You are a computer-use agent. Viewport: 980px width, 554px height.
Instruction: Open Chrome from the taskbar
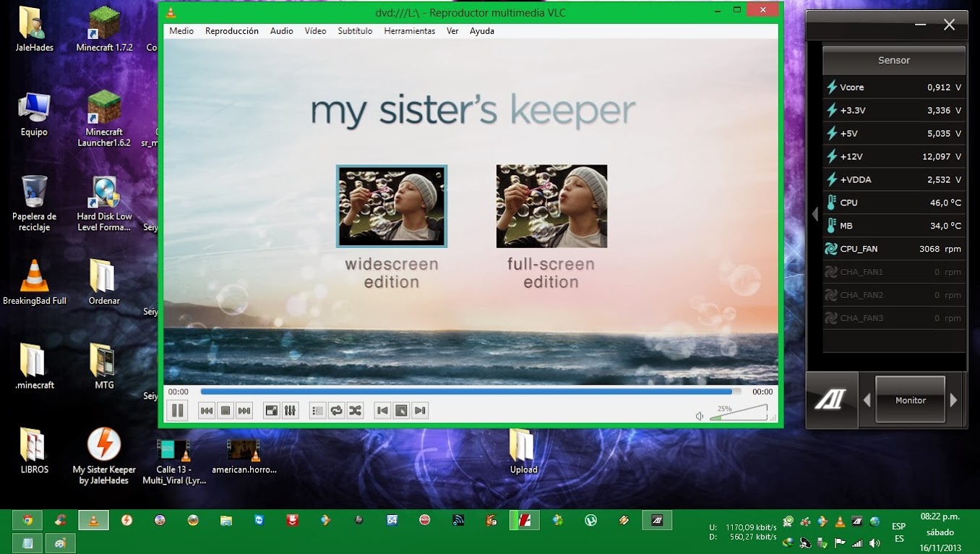pyautogui.click(x=27, y=520)
